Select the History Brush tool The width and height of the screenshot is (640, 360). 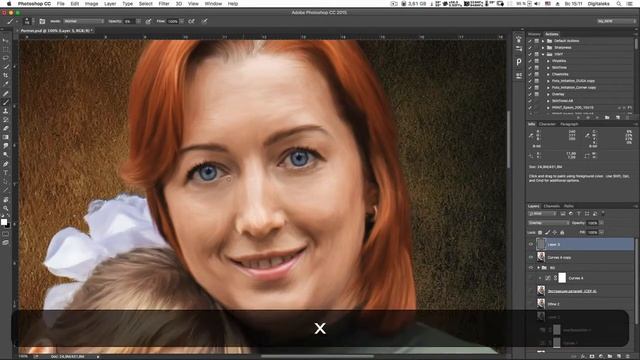(5, 119)
